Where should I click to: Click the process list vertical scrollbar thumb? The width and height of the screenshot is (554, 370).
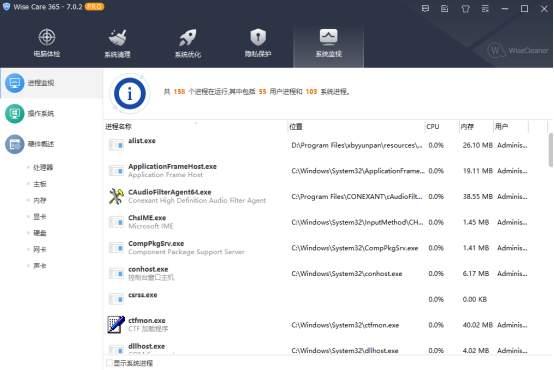tap(550, 150)
